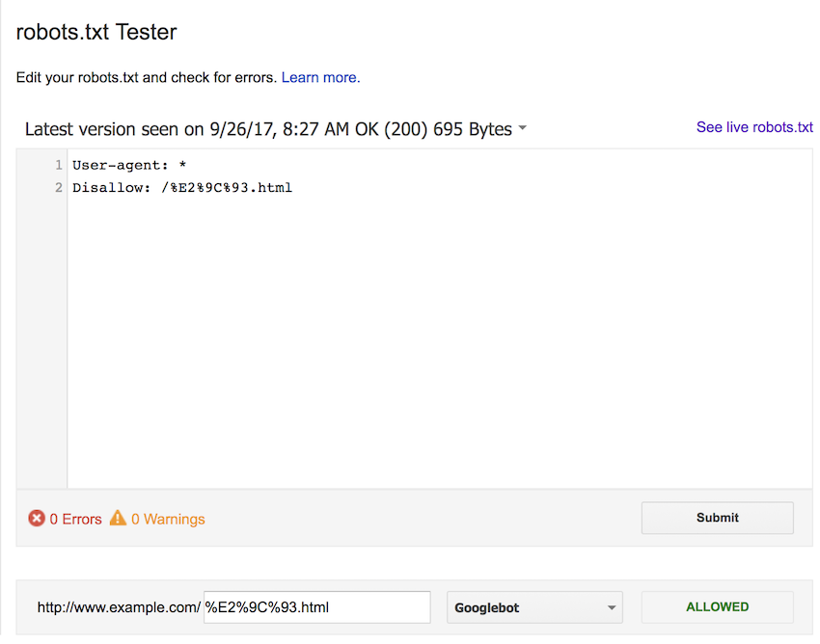This screenshot has height=644, width=820.
Task: Focus the URL path input field
Action: click(316, 607)
